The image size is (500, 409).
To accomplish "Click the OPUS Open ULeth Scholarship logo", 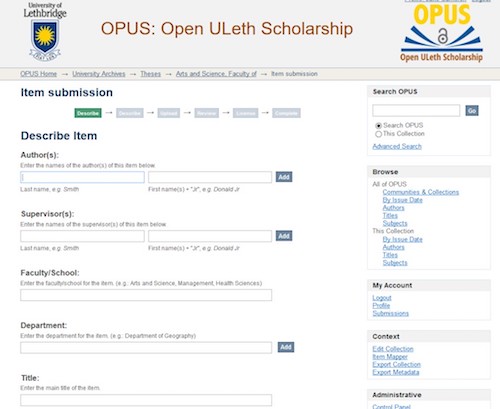I will [x=441, y=33].
